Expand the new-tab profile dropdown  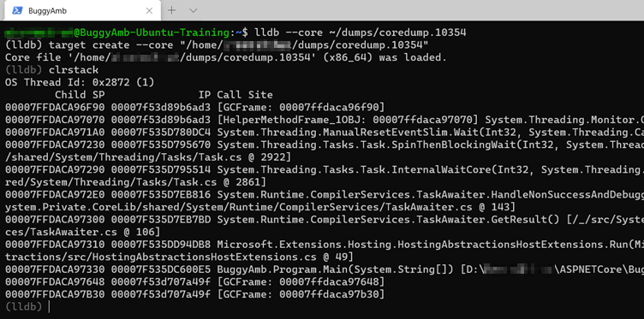(193, 10)
